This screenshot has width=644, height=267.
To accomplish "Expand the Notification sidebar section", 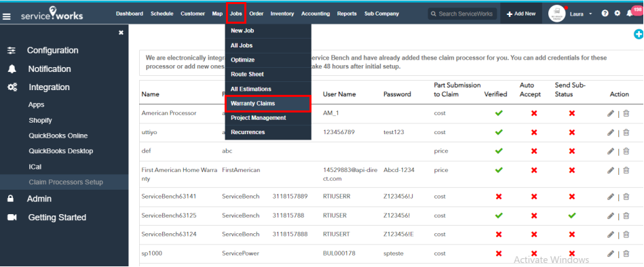I will point(50,69).
